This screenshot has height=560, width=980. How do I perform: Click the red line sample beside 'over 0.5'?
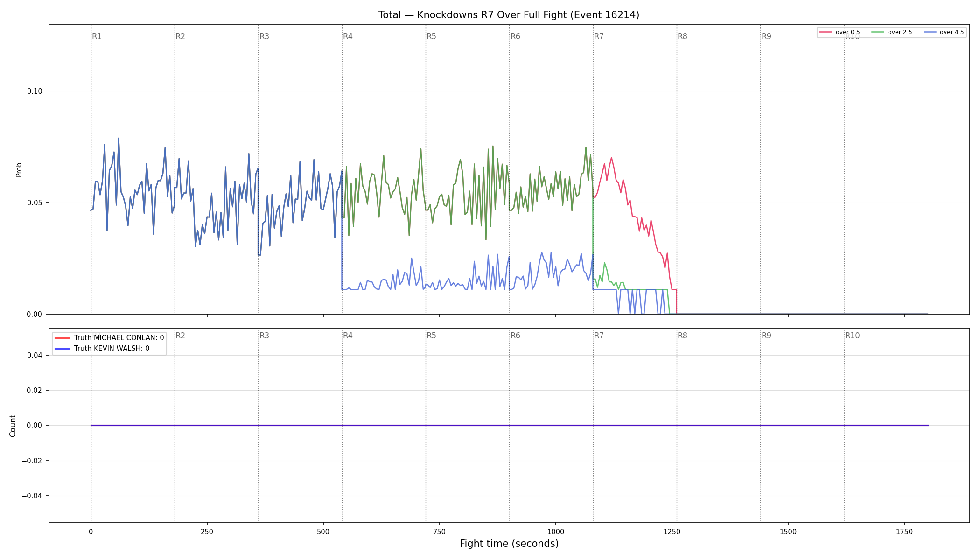826,32
